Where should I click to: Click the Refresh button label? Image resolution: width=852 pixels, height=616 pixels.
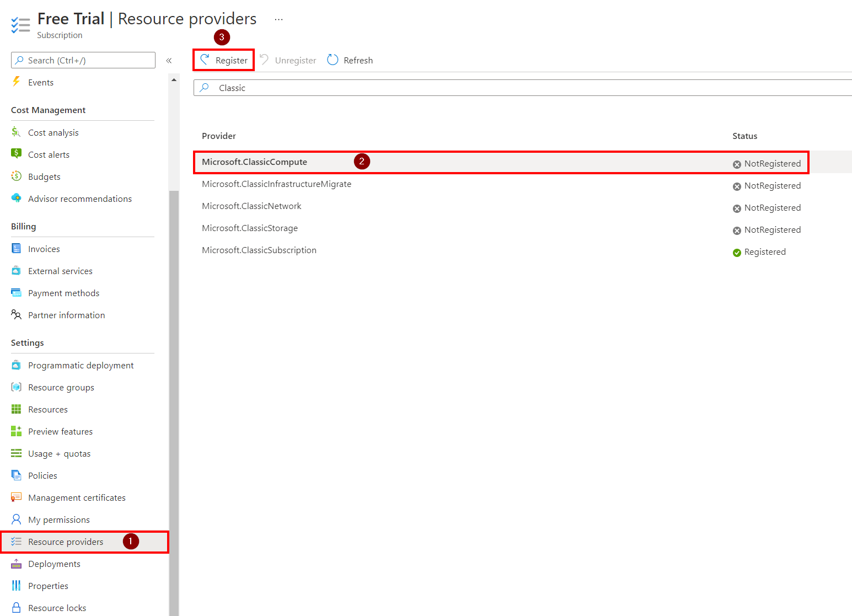pos(358,60)
